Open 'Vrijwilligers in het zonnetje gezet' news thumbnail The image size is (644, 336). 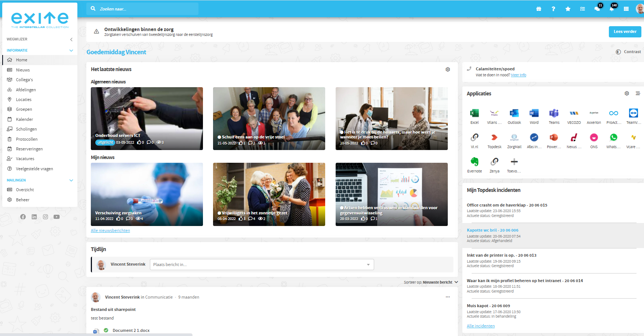(x=269, y=194)
